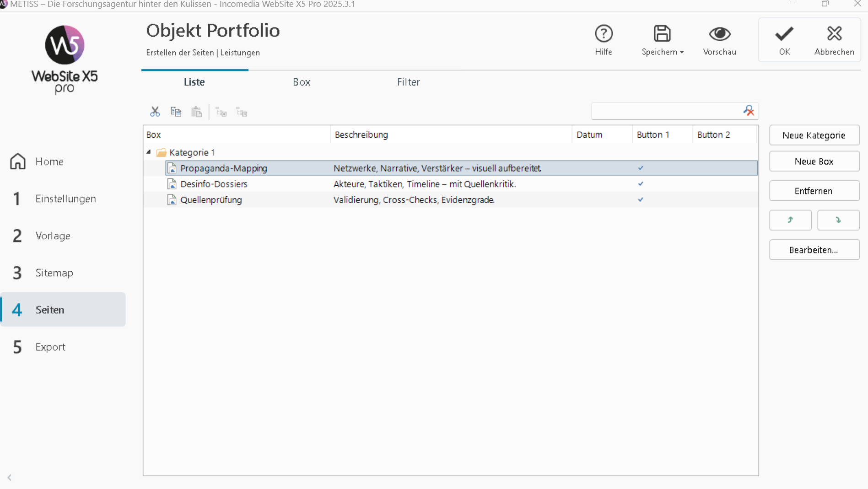Click the Bearbeiten... button
Image resolution: width=868 pixels, height=489 pixels.
[814, 250]
